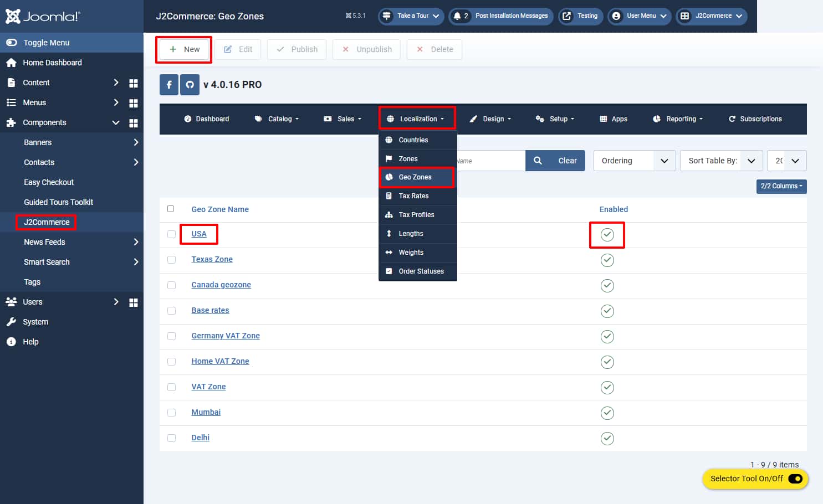The image size is (823, 504).
Task: Select Tax Profiles from Localization menu
Action: [x=418, y=215]
